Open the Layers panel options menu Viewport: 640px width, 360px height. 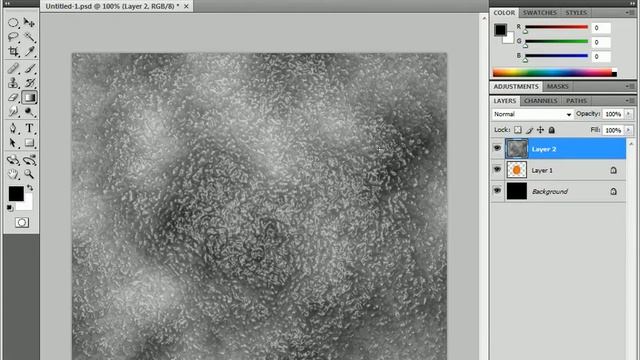[630, 100]
